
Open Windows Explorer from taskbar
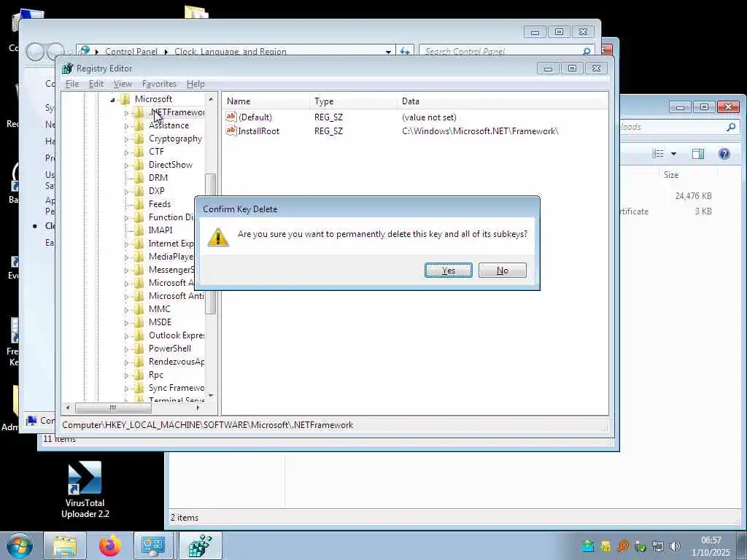(x=65, y=545)
